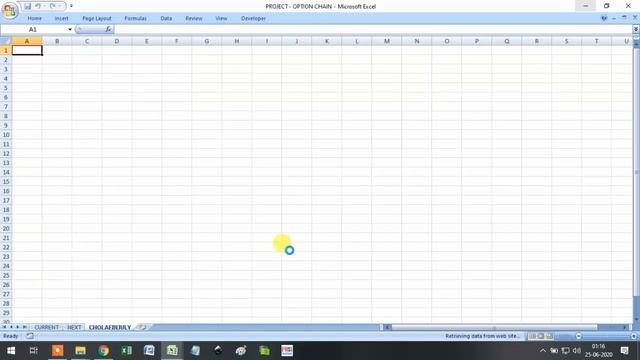Expand the formula bar
Viewport: 640px width, 360px height.
pos(636,29)
